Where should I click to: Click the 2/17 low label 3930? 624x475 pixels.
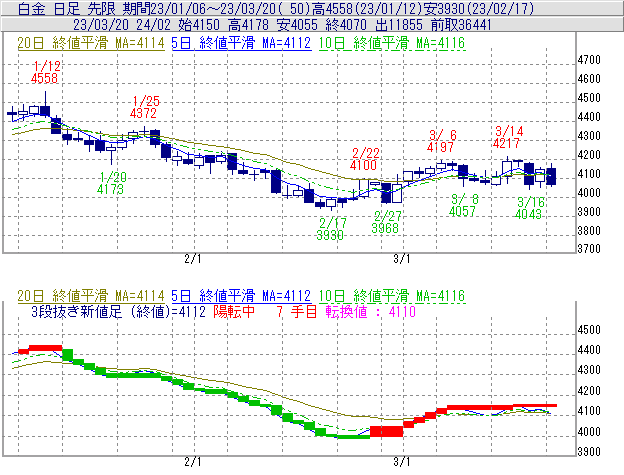(x=330, y=235)
